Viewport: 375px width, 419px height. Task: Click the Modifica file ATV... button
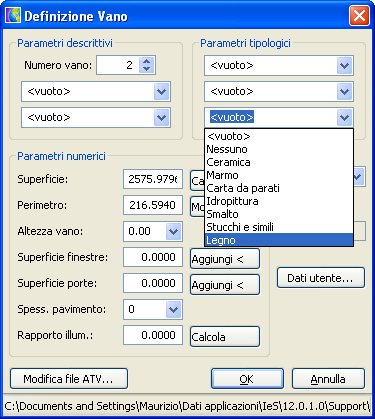(x=69, y=379)
